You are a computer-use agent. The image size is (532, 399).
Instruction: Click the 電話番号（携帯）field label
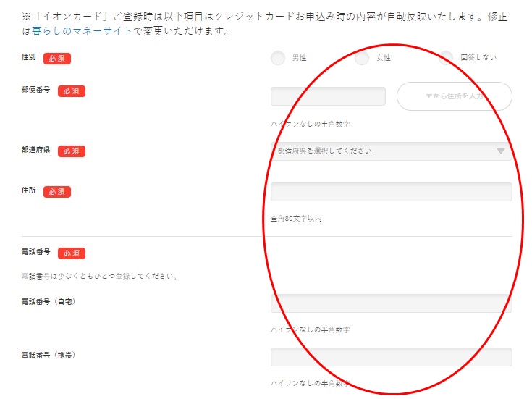48,356
